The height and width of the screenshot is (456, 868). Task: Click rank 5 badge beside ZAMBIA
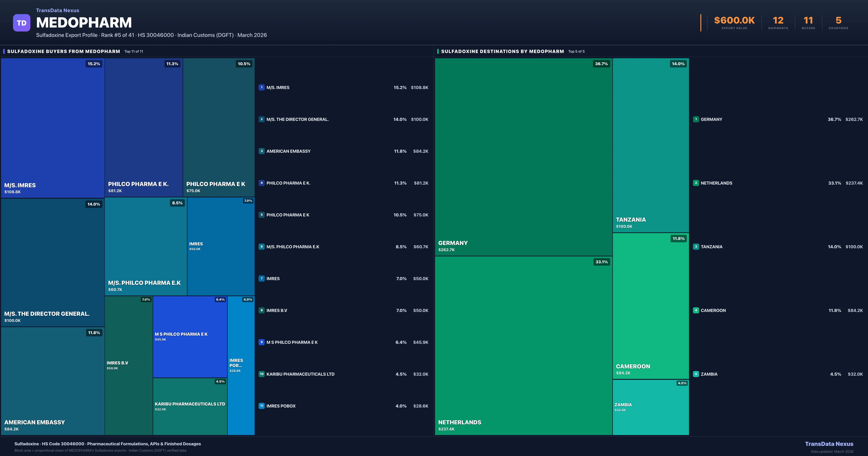(696, 374)
